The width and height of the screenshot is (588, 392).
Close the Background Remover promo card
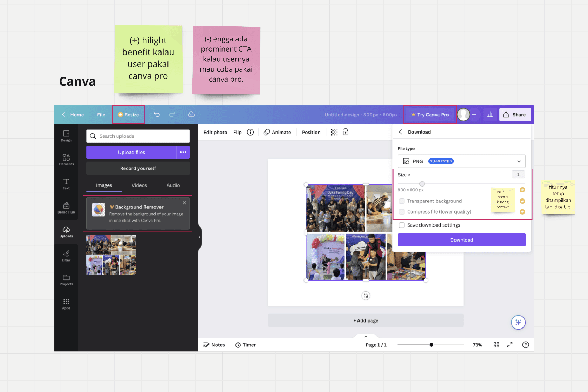pyautogui.click(x=184, y=203)
